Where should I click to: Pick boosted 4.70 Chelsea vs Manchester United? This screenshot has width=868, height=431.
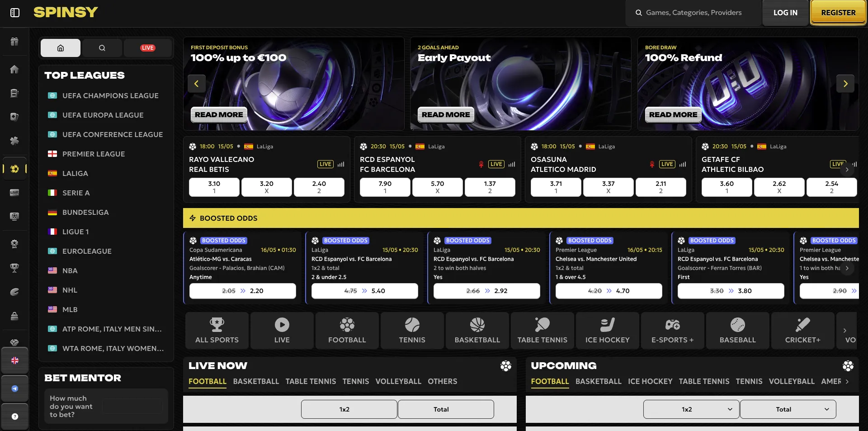tap(609, 291)
